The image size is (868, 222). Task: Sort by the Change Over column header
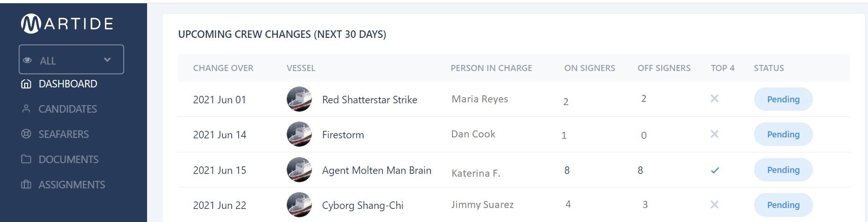tap(223, 68)
